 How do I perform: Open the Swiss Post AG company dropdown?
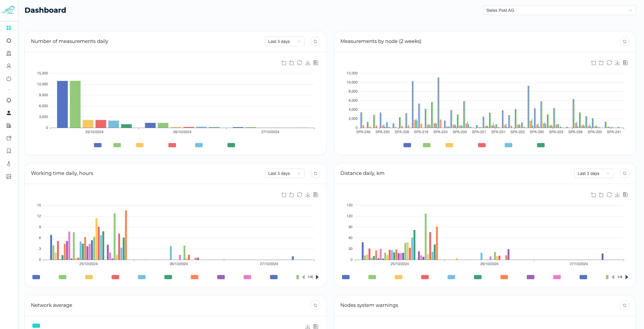pyautogui.click(x=559, y=10)
